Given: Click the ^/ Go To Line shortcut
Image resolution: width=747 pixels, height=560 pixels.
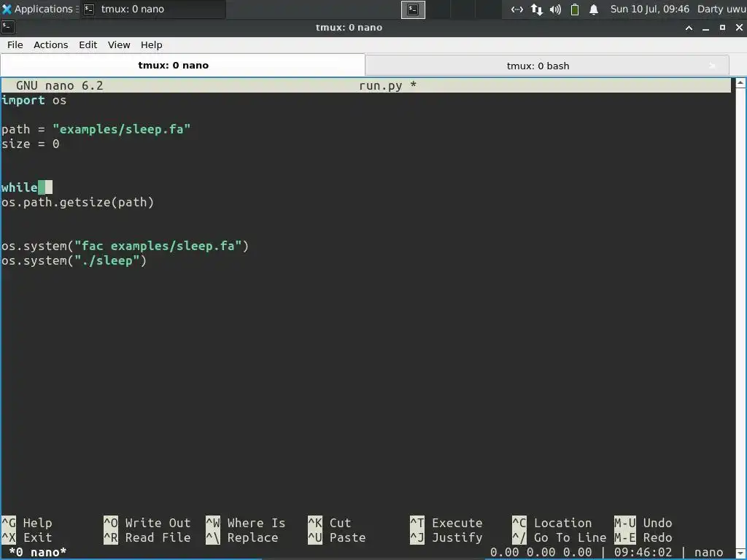Looking at the screenshot, I should (x=560, y=537).
